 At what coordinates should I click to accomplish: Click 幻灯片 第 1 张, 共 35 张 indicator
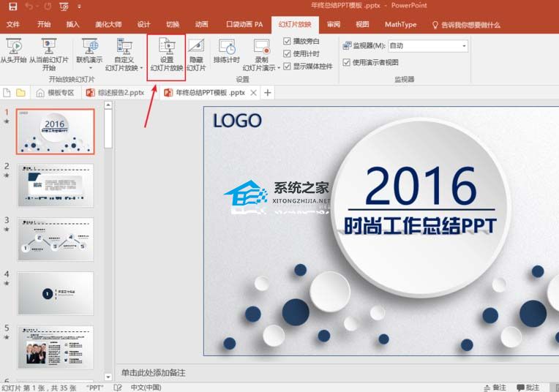40,388
